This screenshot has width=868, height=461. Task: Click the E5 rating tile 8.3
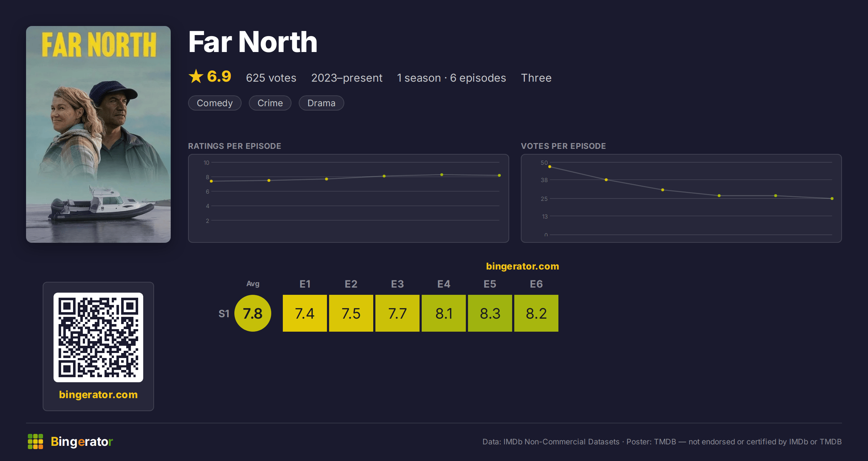coord(490,313)
